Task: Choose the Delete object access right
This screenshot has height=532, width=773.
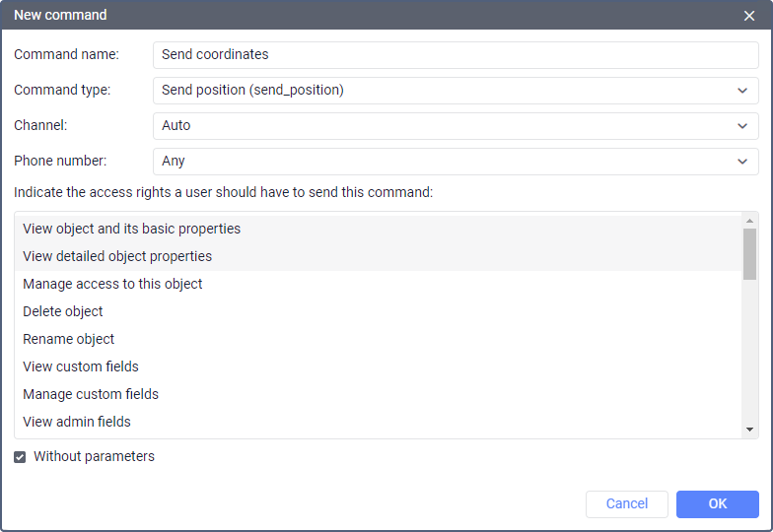Action: click(x=63, y=311)
